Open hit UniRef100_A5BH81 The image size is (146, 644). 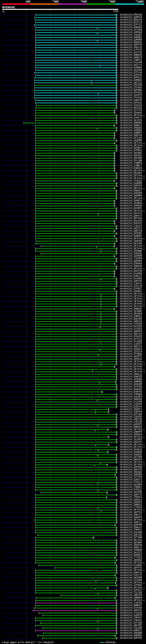point(131,123)
